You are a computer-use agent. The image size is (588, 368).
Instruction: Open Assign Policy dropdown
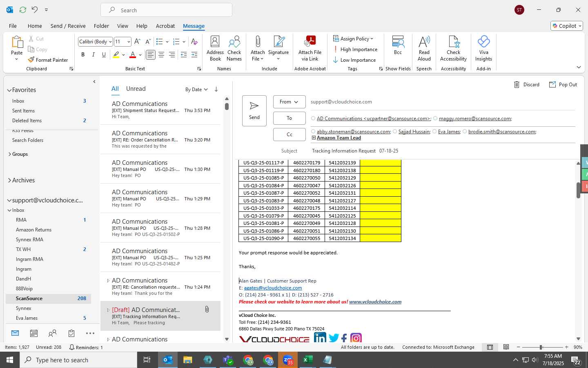(353, 38)
